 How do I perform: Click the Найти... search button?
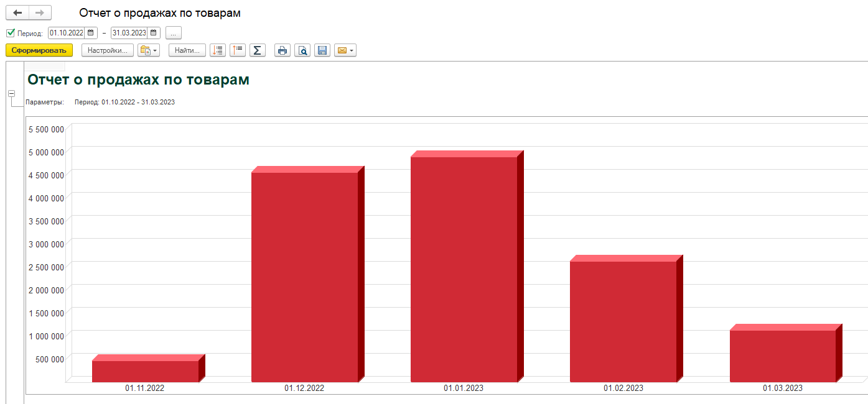(187, 50)
